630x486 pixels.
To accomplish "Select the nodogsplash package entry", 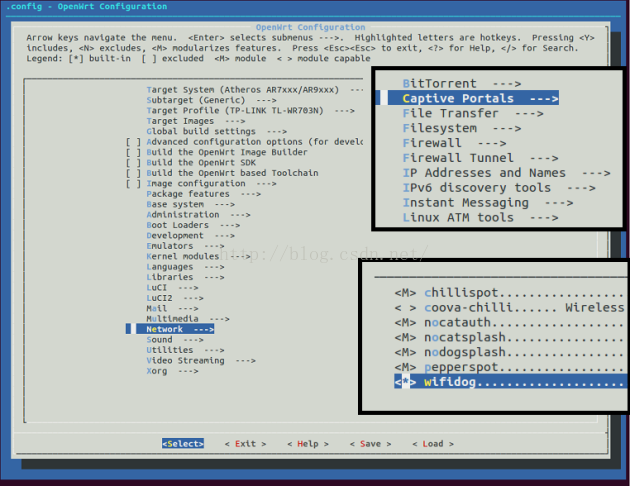I will (x=470, y=352).
